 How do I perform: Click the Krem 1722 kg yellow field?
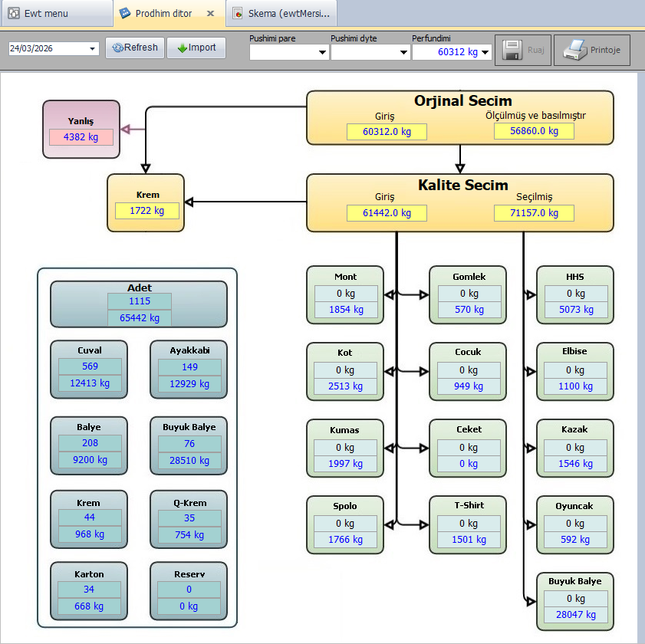[146, 210]
